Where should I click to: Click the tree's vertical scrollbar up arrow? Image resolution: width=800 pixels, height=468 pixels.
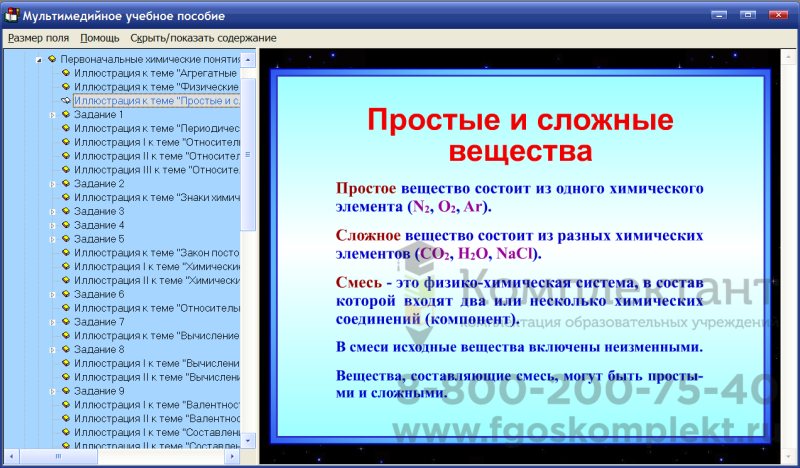click(x=248, y=60)
